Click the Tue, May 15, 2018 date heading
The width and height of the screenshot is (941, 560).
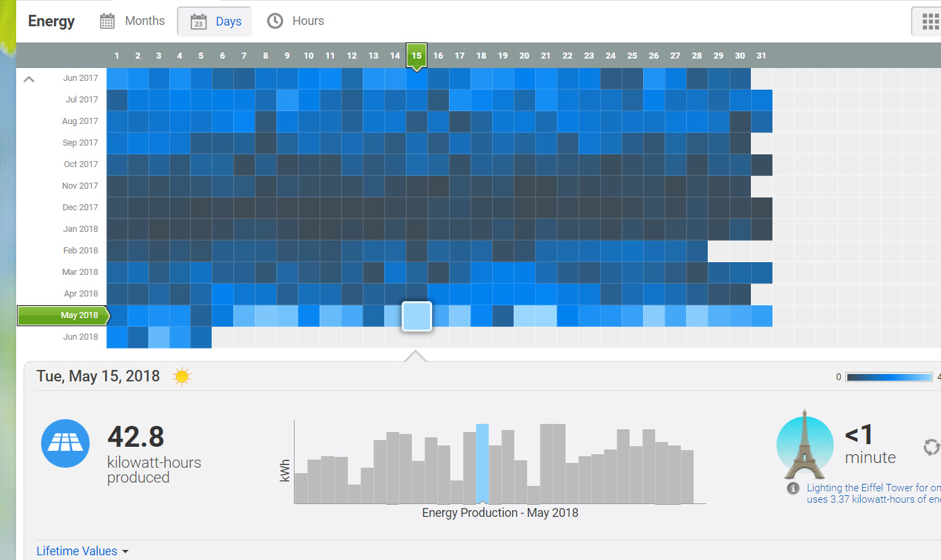click(x=98, y=376)
